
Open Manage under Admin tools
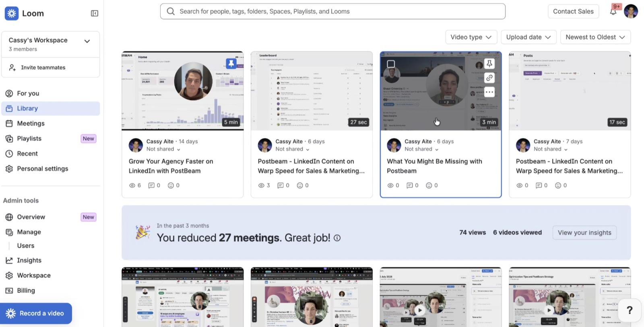point(51,232)
